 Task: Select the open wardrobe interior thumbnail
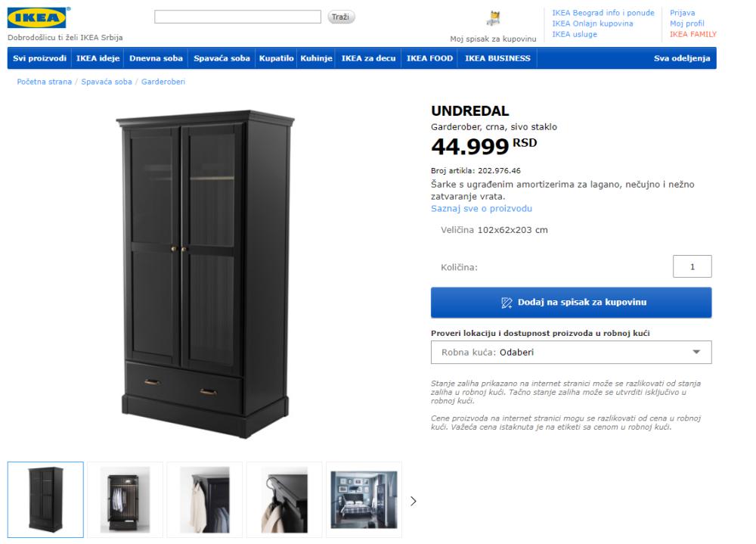pos(125,499)
